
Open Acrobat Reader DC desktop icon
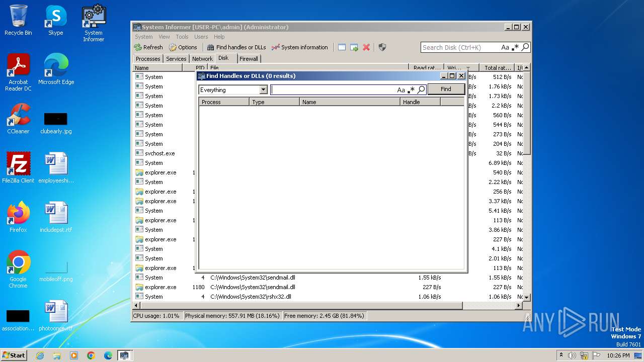tap(18, 72)
